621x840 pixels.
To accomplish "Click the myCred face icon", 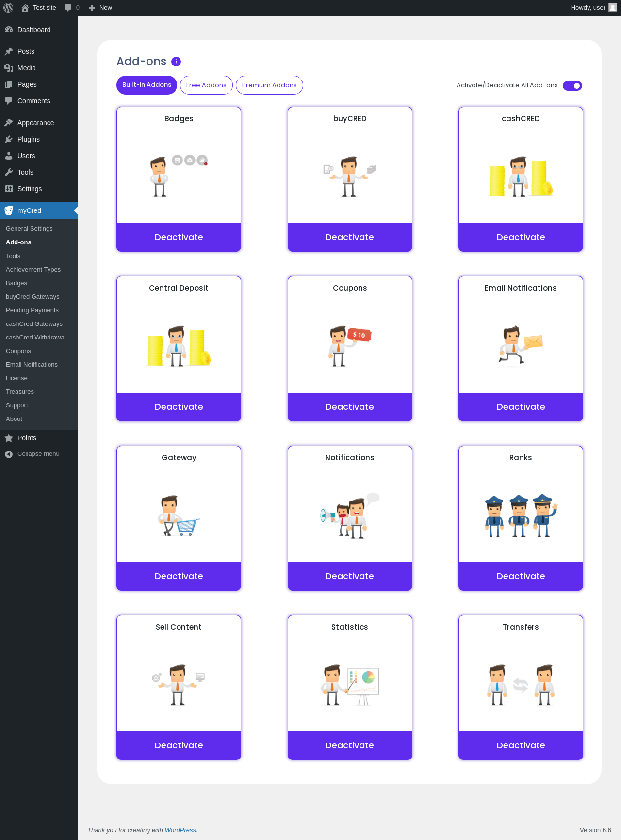I will 9,210.
